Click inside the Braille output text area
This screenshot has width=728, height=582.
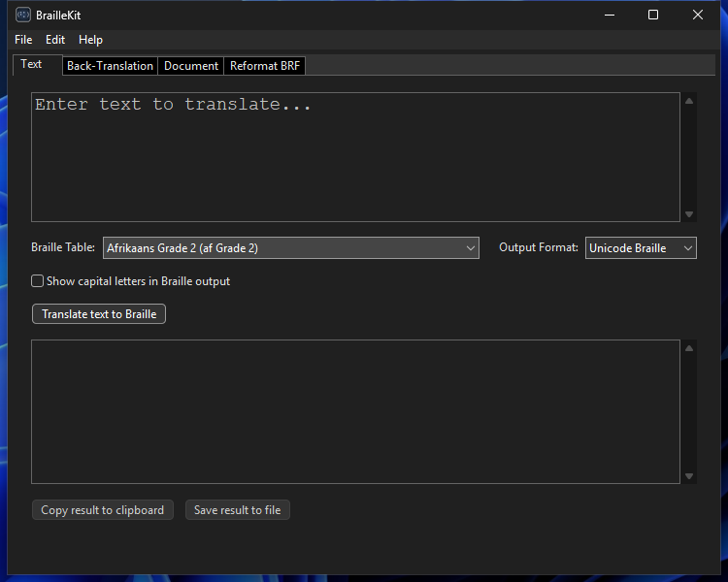point(355,411)
